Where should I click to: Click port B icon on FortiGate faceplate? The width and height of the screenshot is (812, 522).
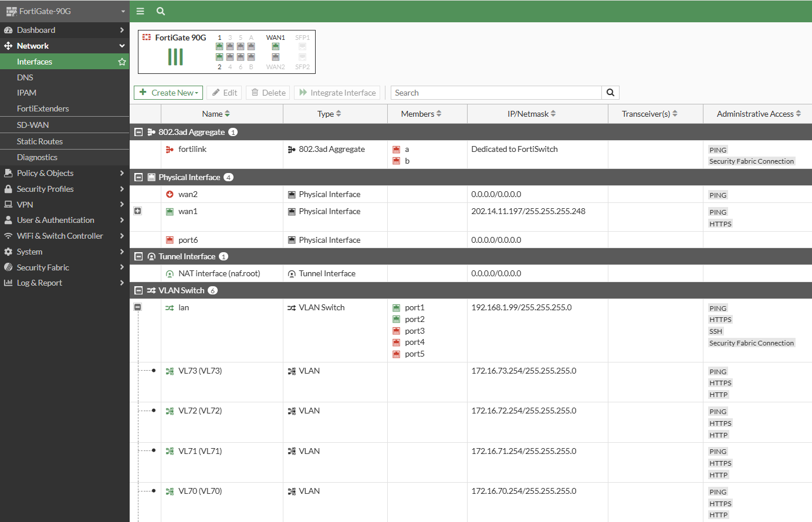pyautogui.click(x=251, y=57)
